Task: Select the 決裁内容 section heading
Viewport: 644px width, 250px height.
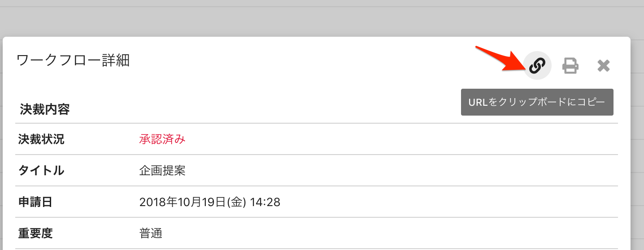Action: tap(45, 109)
